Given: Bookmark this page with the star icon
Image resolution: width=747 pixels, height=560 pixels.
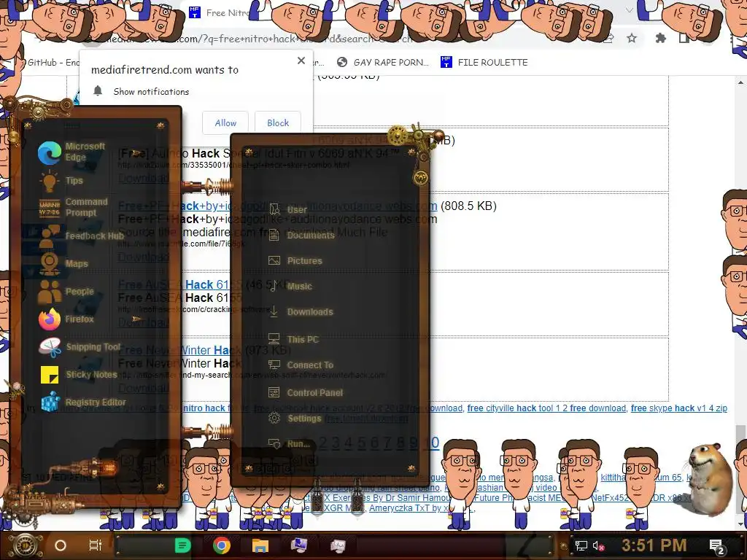Looking at the screenshot, I should pyautogui.click(x=632, y=38).
